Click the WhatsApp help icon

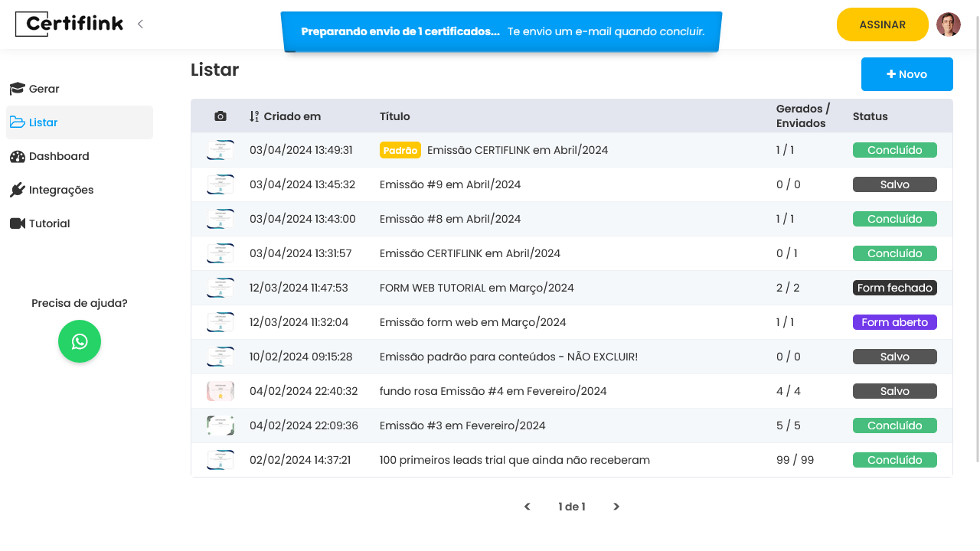pyautogui.click(x=80, y=341)
